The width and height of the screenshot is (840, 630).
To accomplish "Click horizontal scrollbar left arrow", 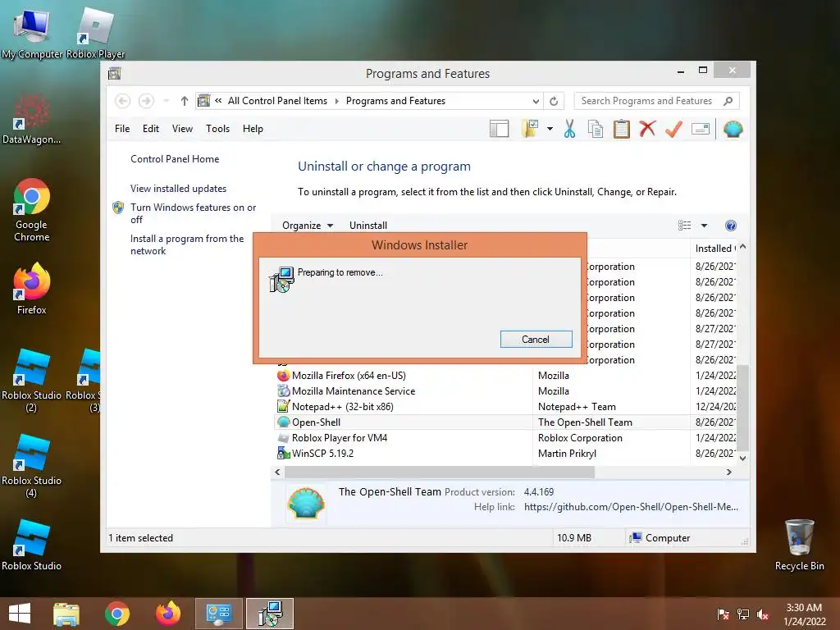I will pyautogui.click(x=277, y=472).
